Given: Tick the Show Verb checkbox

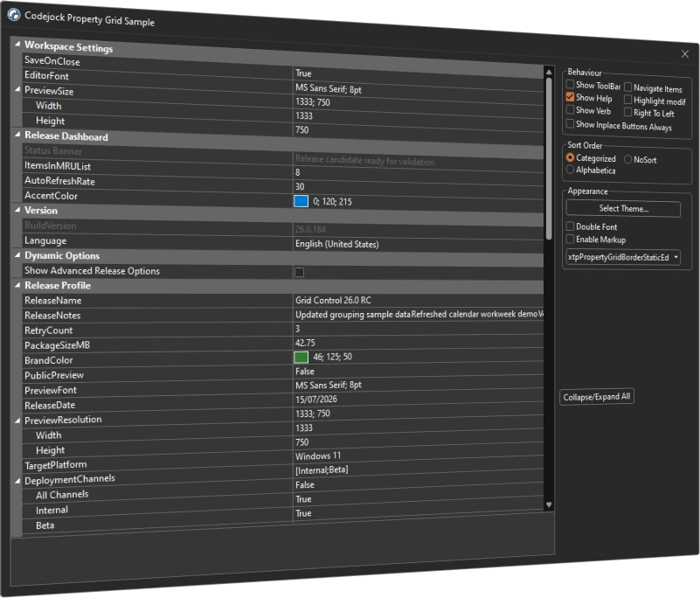Looking at the screenshot, I should tap(570, 109).
